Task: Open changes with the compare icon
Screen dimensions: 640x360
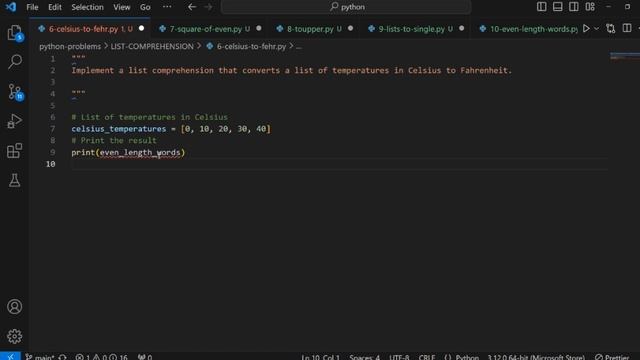Action: pos(611,29)
